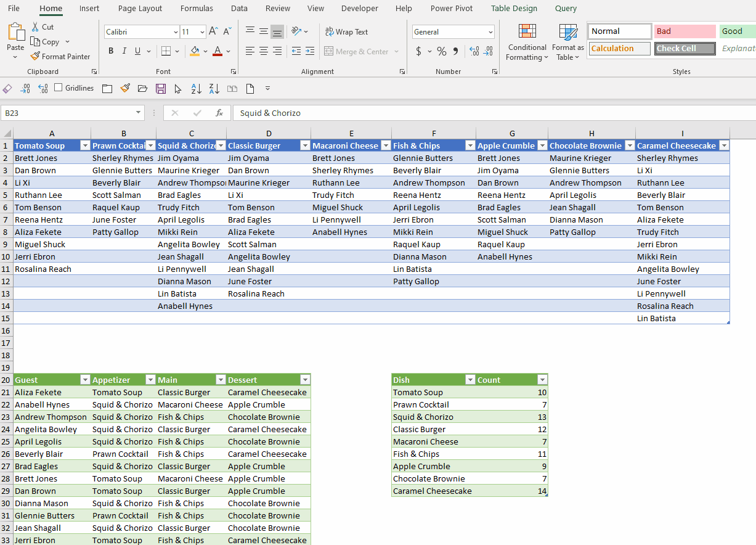
Task: Click the Format Painter tool
Action: click(60, 56)
